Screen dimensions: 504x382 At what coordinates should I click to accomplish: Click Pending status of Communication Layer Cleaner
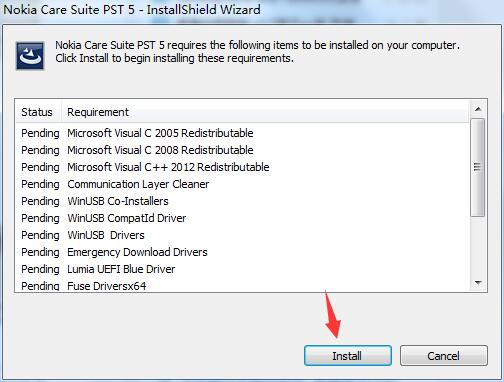pos(40,184)
